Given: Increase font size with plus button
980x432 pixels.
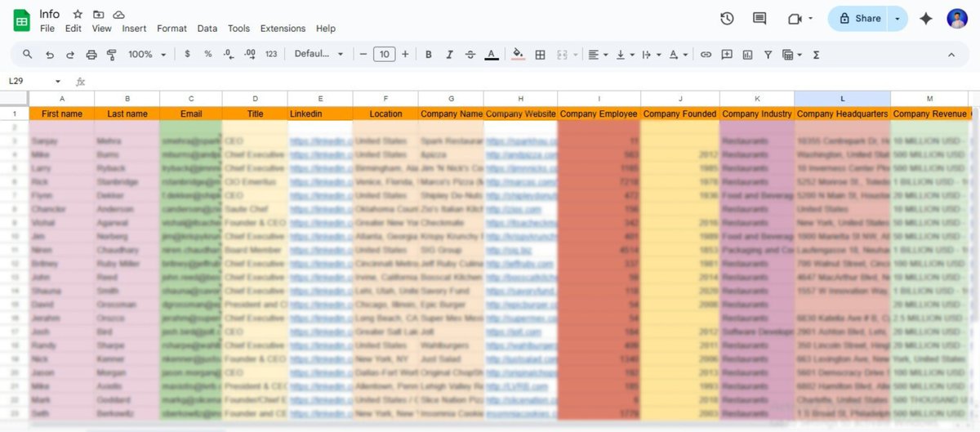Looking at the screenshot, I should (405, 55).
